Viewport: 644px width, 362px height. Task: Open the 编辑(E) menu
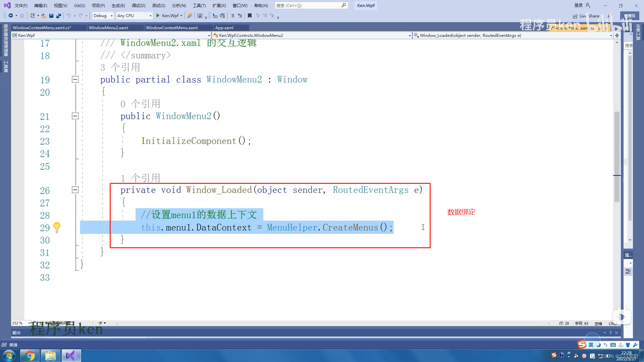(41, 5)
